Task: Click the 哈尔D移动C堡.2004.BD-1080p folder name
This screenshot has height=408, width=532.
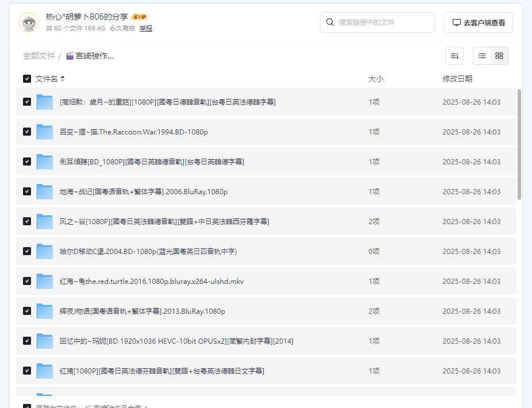Action: [x=148, y=251]
